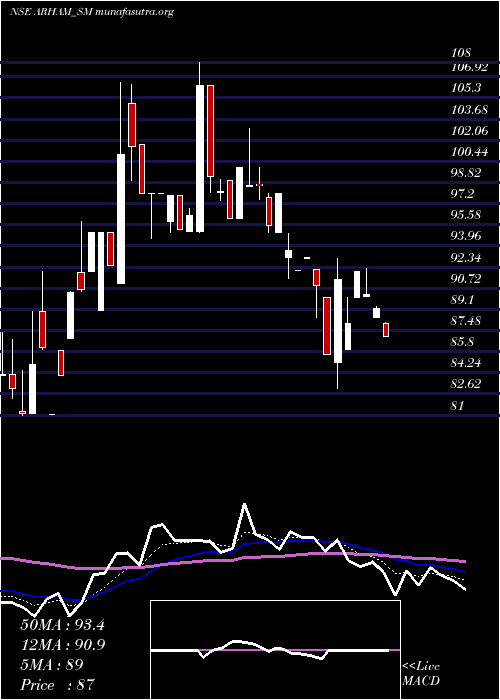Click the 100.44 price axis label
Image resolution: width=500 pixels, height=700 pixels.
469,152
